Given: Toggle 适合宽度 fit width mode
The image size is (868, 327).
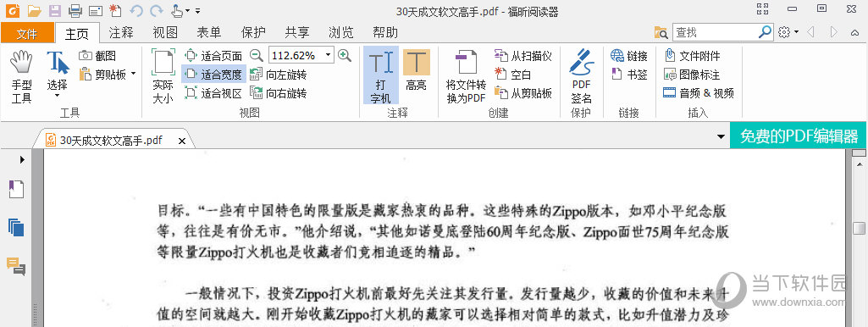Looking at the screenshot, I should coord(213,75).
